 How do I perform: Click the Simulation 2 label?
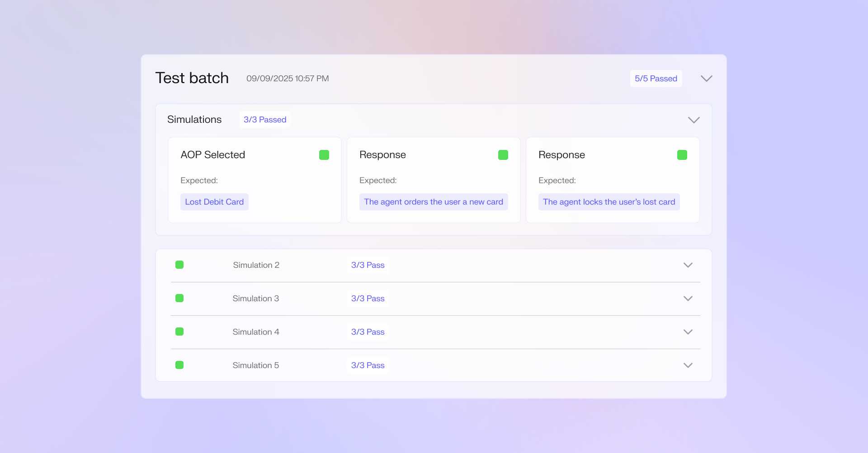256,265
